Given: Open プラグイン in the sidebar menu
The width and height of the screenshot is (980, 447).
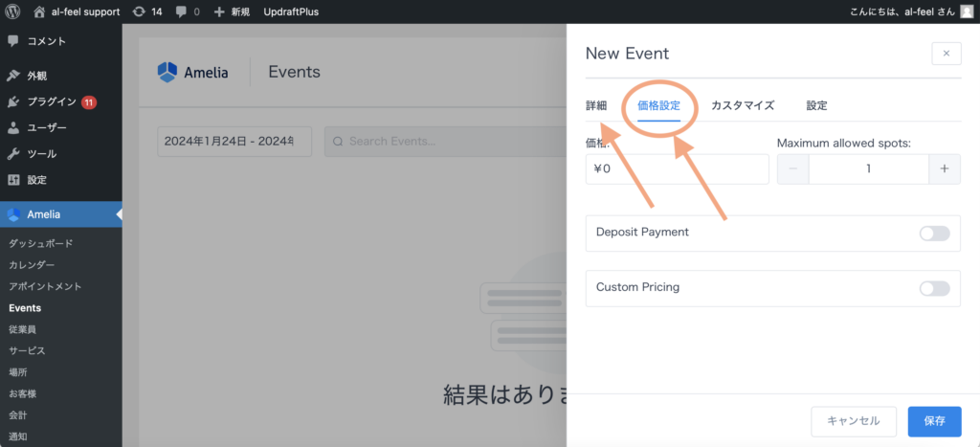Looking at the screenshot, I should point(52,101).
